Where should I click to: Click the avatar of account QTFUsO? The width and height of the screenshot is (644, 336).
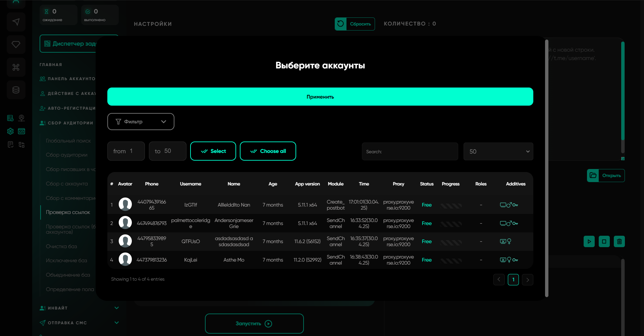125,241
